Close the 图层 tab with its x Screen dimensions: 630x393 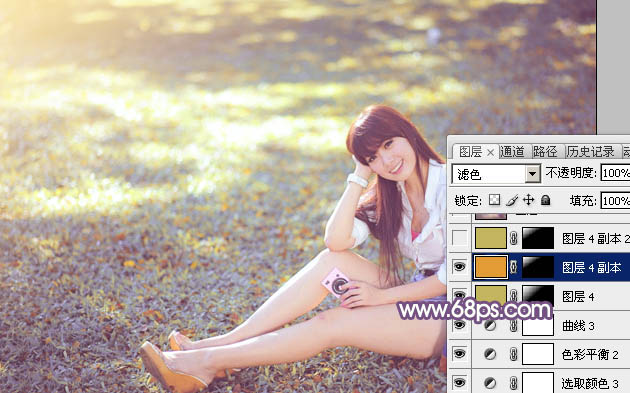click(490, 152)
